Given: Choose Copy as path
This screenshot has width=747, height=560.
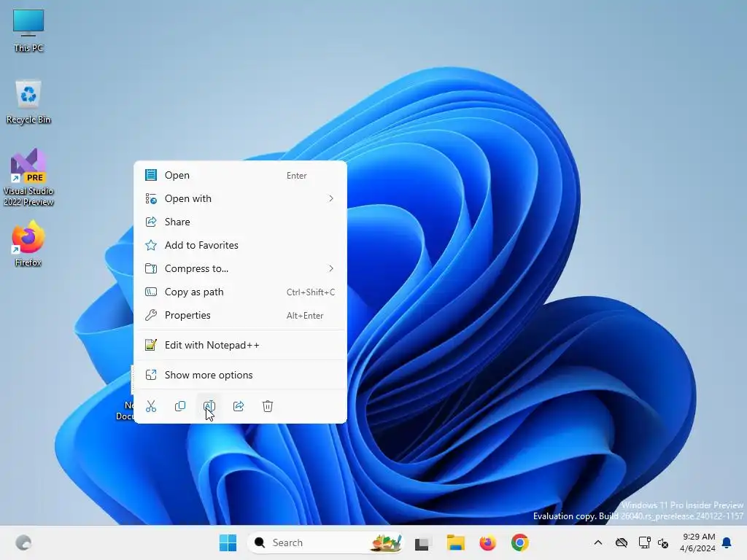Looking at the screenshot, I should [x=240, y=292].
